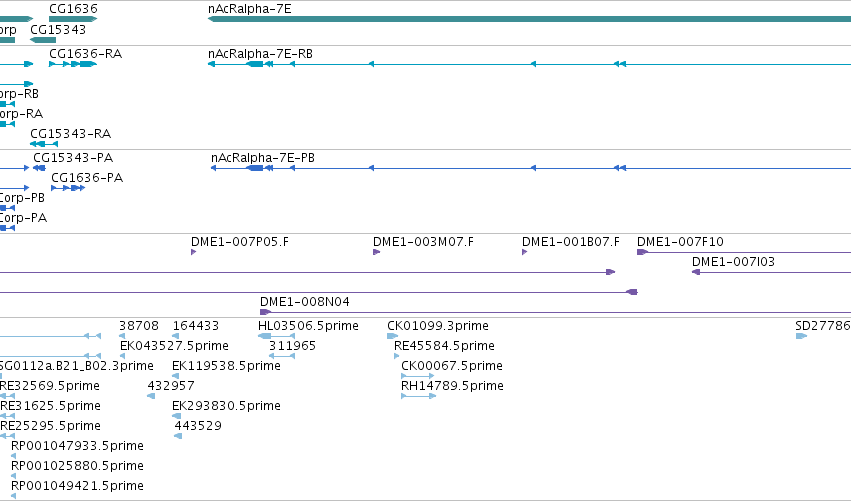Select the DME1-008N04 feature label
The height and width of the screenshot is (501, 851).
[305, 302]
